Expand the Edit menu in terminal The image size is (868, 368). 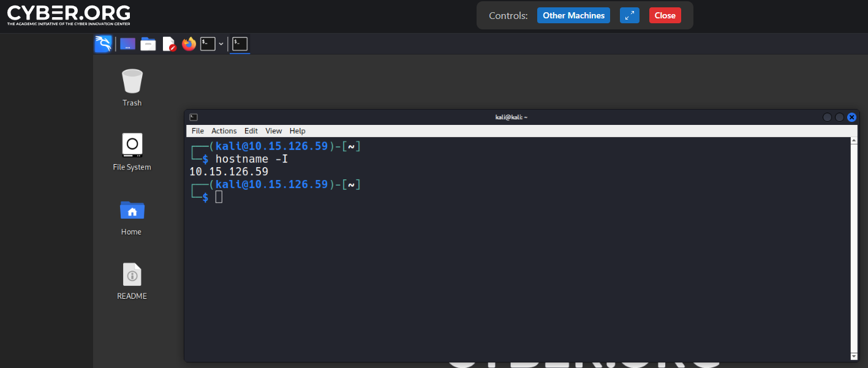click(x=251, y=131)
